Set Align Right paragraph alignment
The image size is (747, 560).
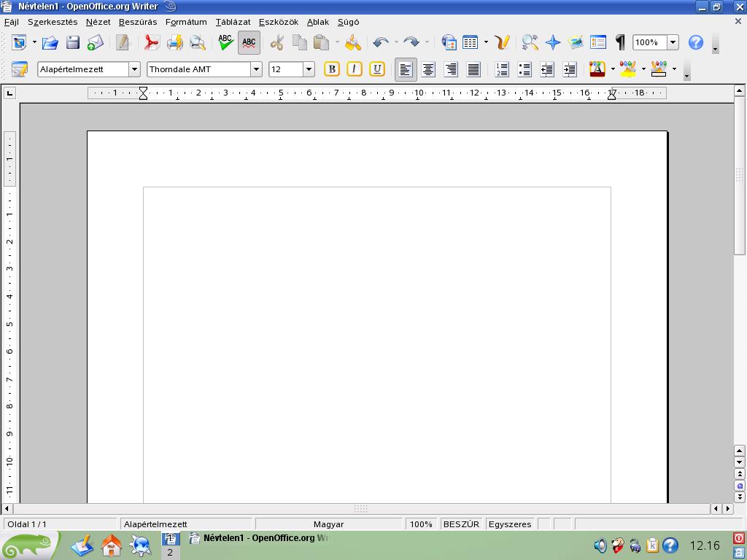click(451, 69)
